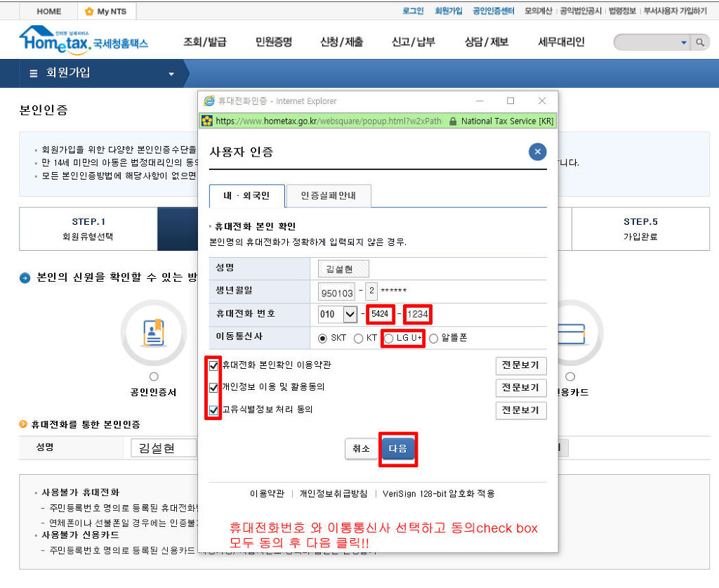Open the search box dropdown arrow
Screen dimensions: 719x588
pyautogui.click(x=684, y=42)
